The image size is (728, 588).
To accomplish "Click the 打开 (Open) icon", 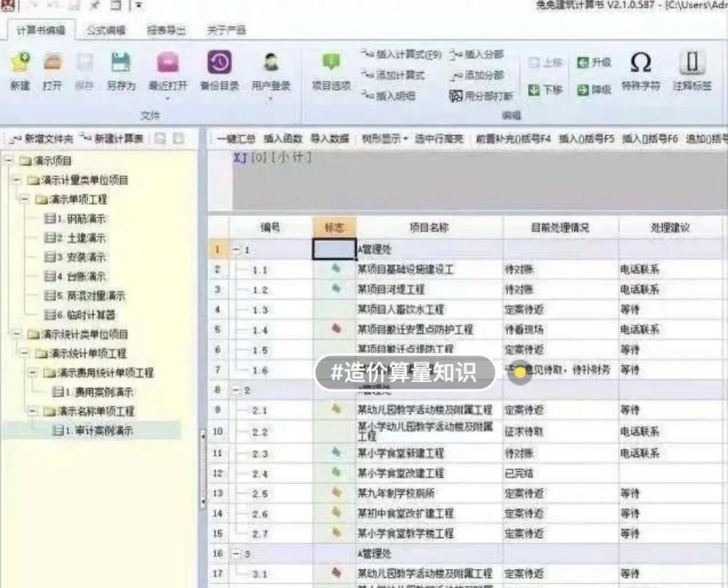I will (52, 62).
